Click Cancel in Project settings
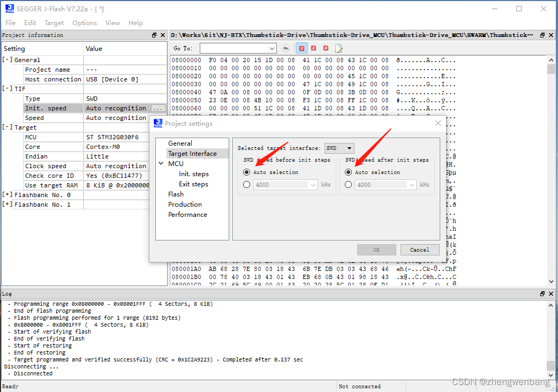The width and height of the screenshot is (558, 392). pyautogui.click(x=419, y=250)
